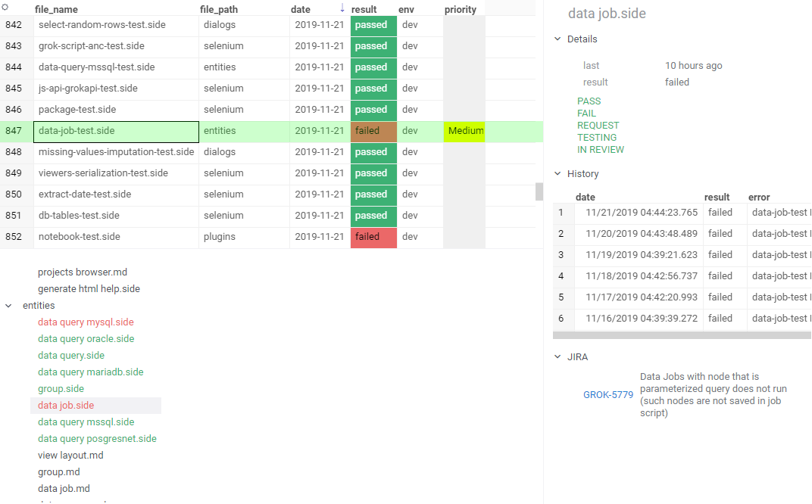This screenshot has width=812, height=504.
Task: Click the failed result cell of data-job-test.side
Action: pos(373,130)
